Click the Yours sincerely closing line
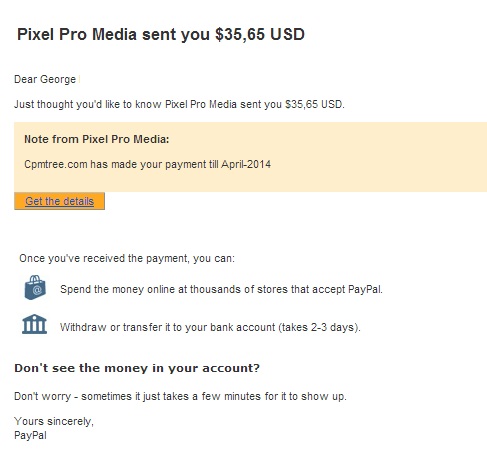Viewport: 487px width, 460px height. (x=54, y=421)
